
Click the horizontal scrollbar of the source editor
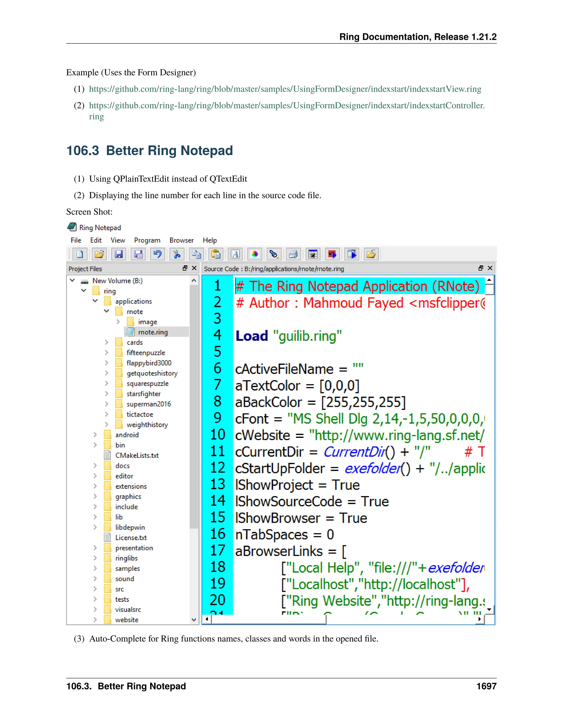pos(269,619)
